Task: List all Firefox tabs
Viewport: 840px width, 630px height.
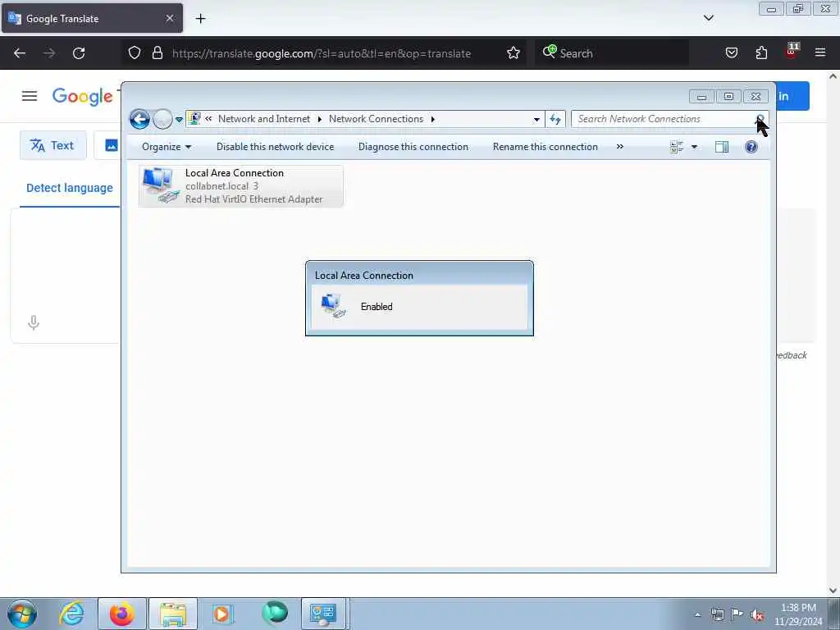Action: pyautogui.click(x=708, y=18)
